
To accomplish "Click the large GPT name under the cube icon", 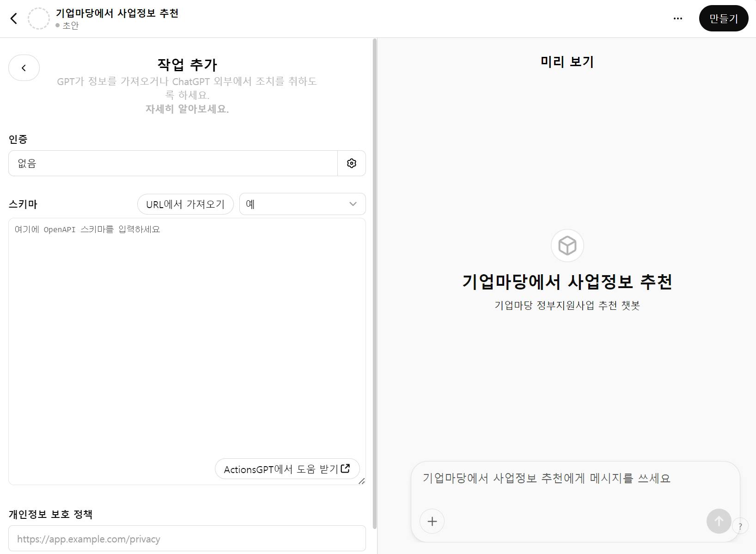I will 567,282.
